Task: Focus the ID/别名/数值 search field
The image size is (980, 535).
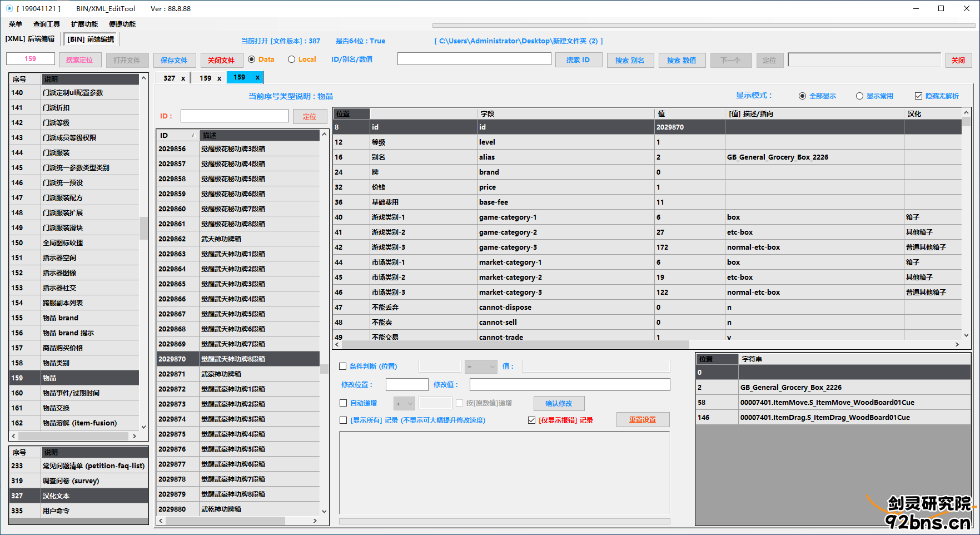Action: pyautogui.click(x=474, y=59)
